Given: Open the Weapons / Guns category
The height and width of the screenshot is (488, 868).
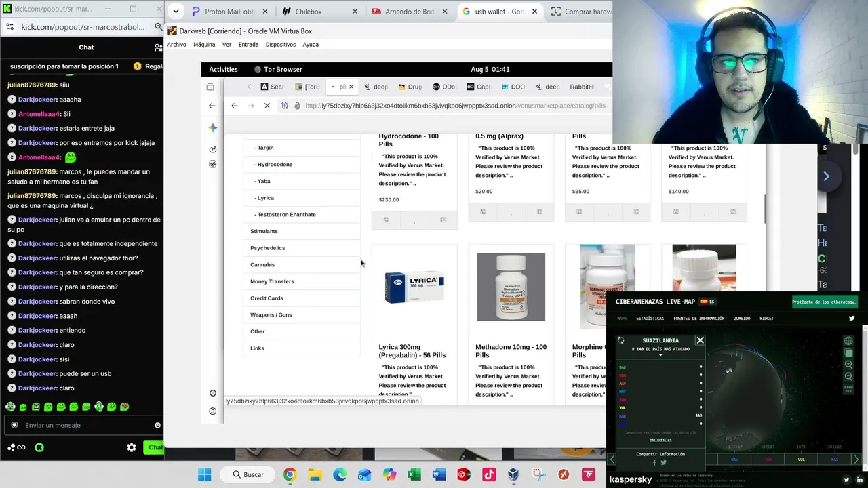Looking at the screenshot, I should (302, 314).
